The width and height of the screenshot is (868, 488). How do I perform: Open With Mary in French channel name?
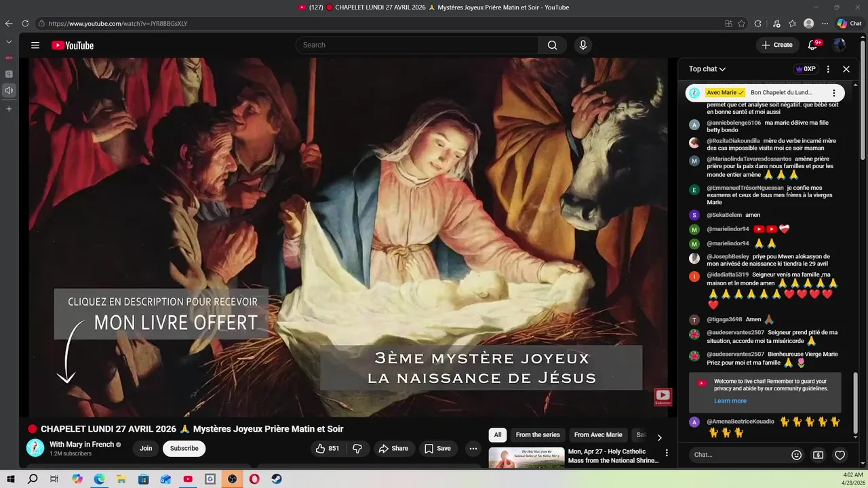pos(81,445)
